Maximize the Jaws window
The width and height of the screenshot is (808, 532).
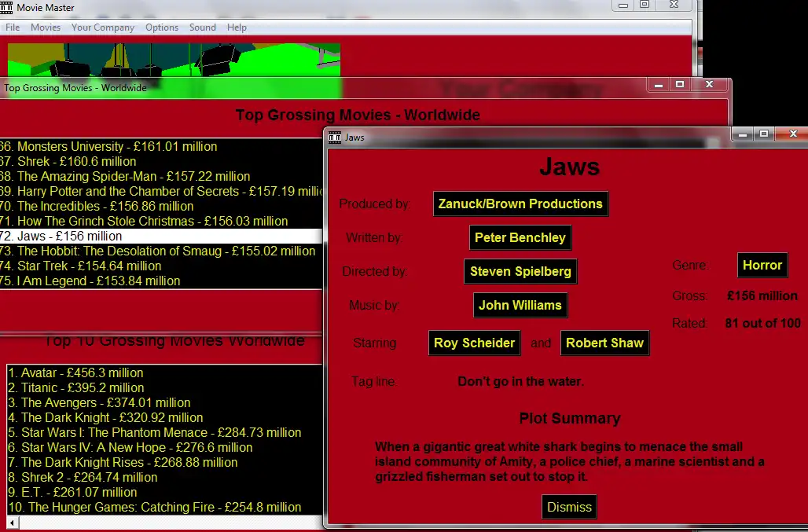764,134
